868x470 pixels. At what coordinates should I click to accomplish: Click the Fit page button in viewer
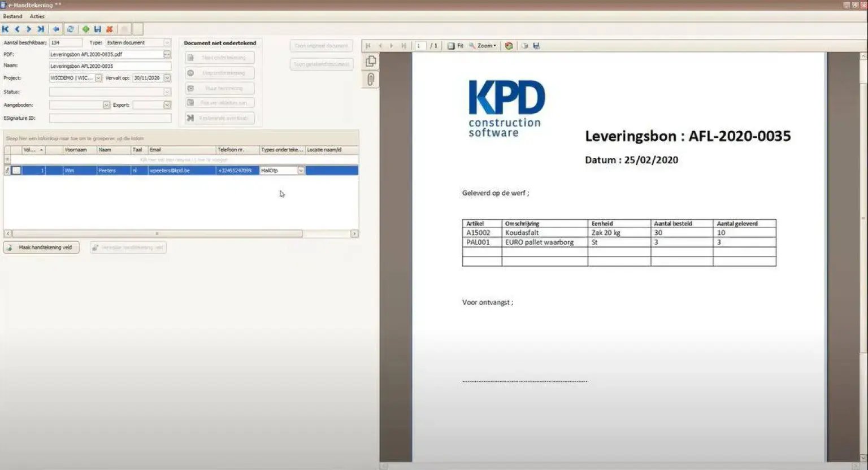(x=455, y=46)
